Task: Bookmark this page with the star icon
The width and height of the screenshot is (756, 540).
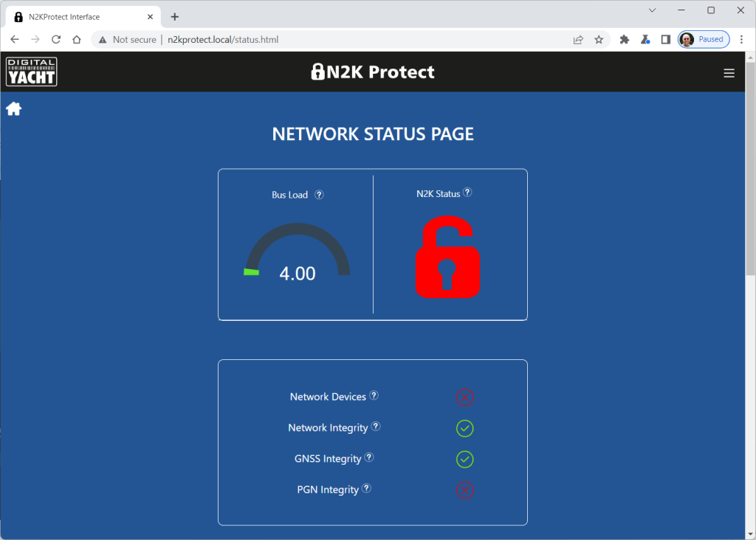Action: tap(599, 40)
